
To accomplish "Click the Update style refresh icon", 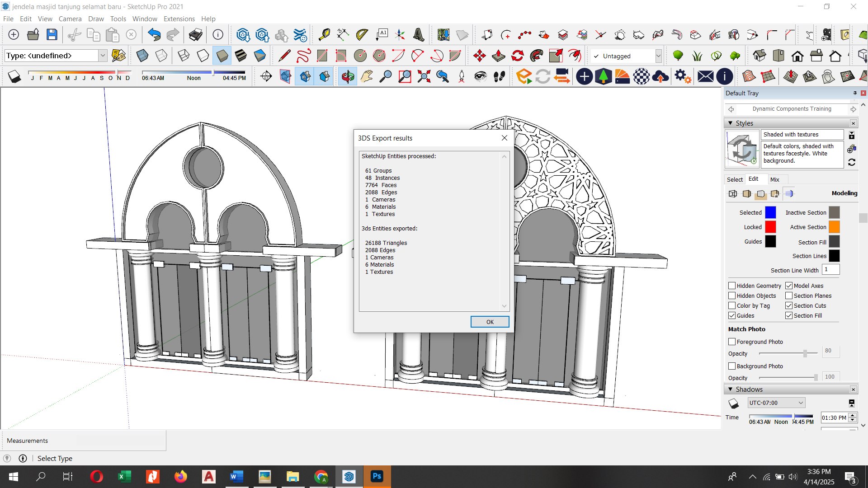I will click(x=852, y=162).
